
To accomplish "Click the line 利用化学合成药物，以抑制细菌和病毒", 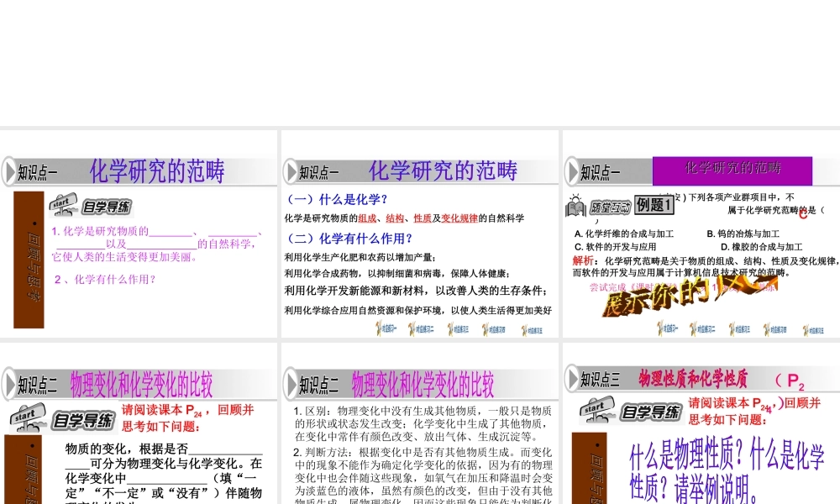I will click(397, 273).
